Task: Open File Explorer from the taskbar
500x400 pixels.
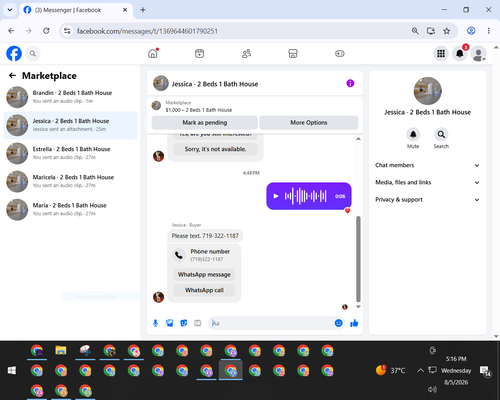Action: point(61,350)
